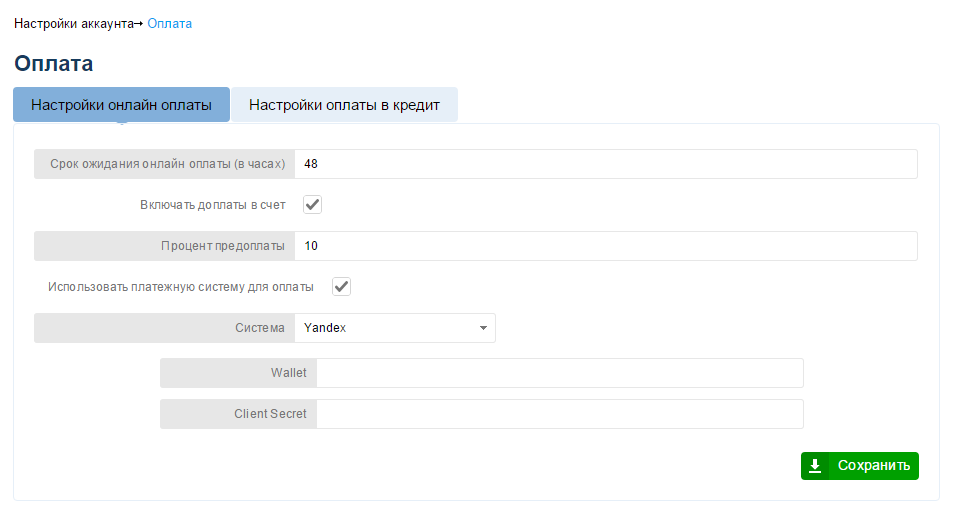Image resolution: width=977 pixels, height=527 pixels.
Task: Focus the Срок ожидания field containing 48
Action: 606,164
